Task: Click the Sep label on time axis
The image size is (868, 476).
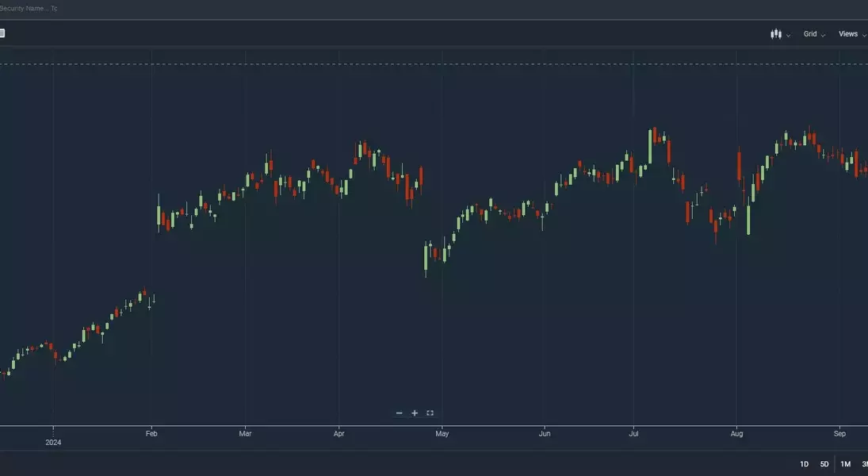Action: [x=839, y=434]
